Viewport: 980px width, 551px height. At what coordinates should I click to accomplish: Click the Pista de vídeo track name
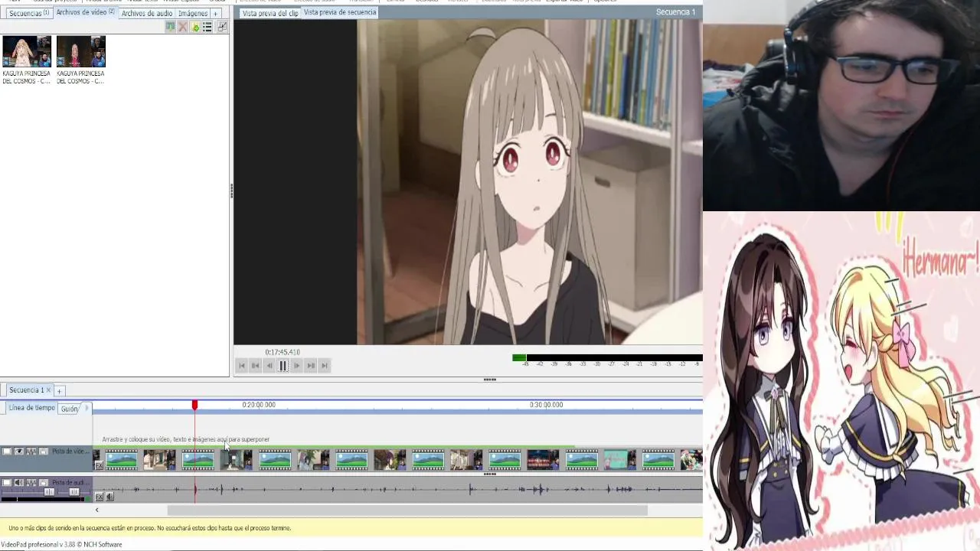(x=70, y=452)
